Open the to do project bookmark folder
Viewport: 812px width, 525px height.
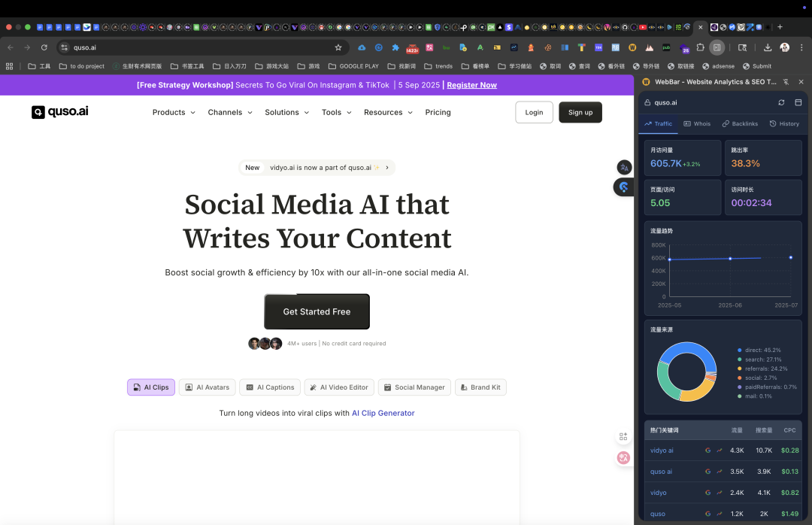pyautogui.click(x=82, y=66)
